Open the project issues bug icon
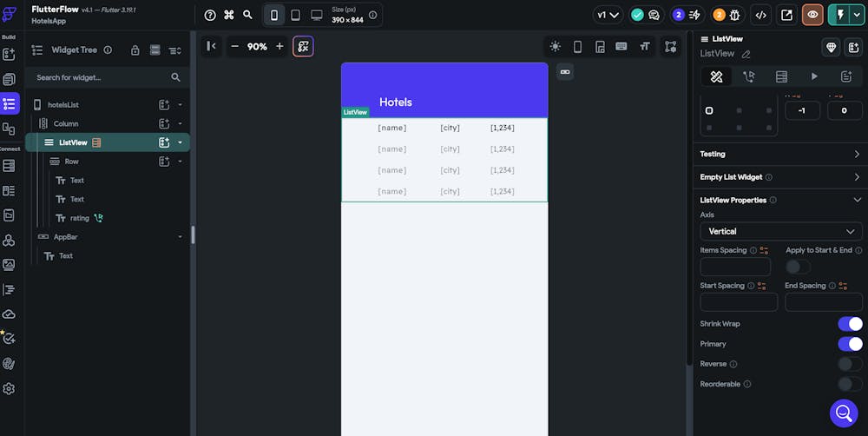Viewport: 868px width, 436px height. [734, 15]
